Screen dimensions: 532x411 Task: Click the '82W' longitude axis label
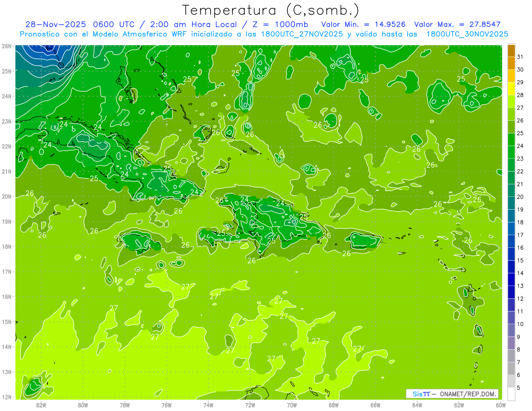[41, 405]
